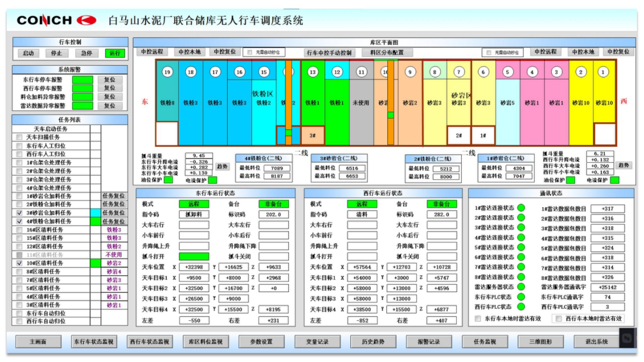Toggle left 无需自动抄仓 checkbox

click(x=250, y=52)
